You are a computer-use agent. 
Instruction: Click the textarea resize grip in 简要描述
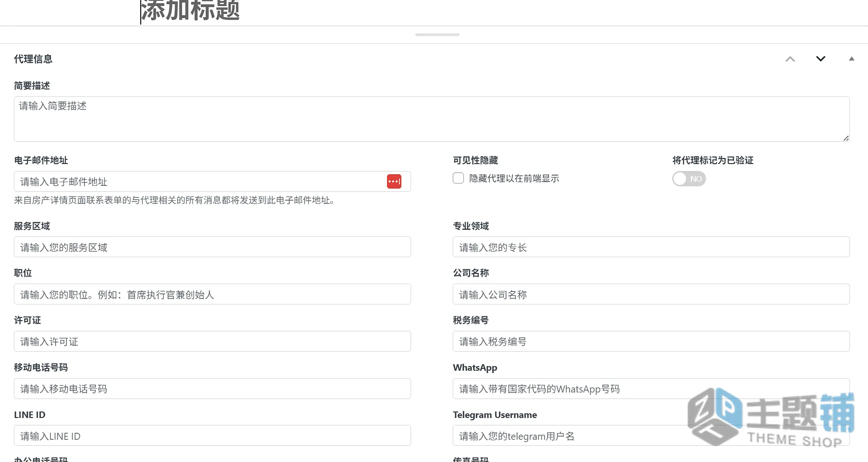click(x=846, y=138)
